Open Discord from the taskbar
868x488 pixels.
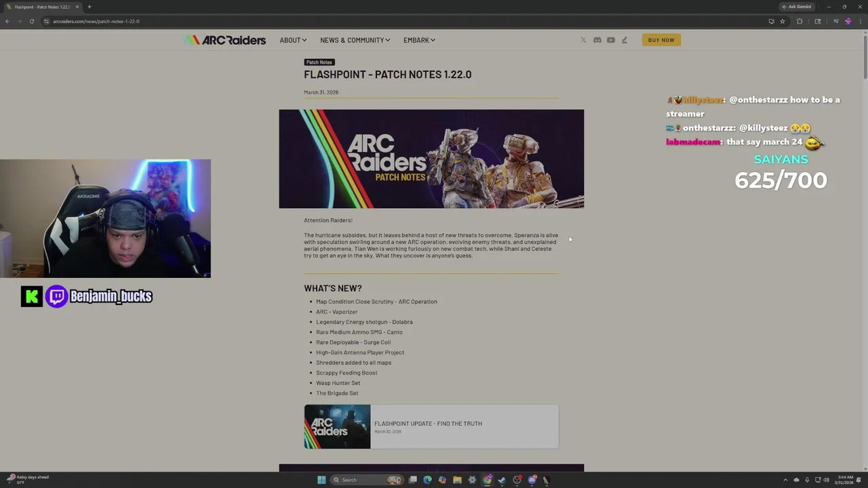pyautogui.click(x=532, y=480)
